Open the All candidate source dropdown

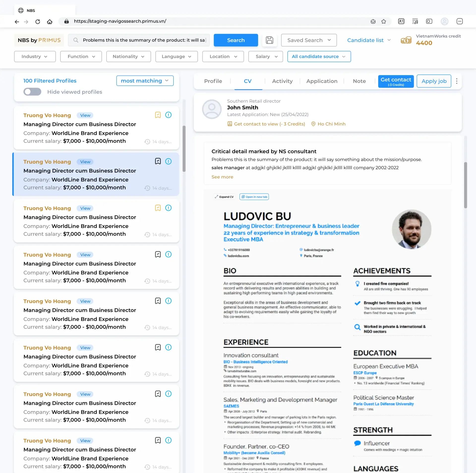coord(319,57)
